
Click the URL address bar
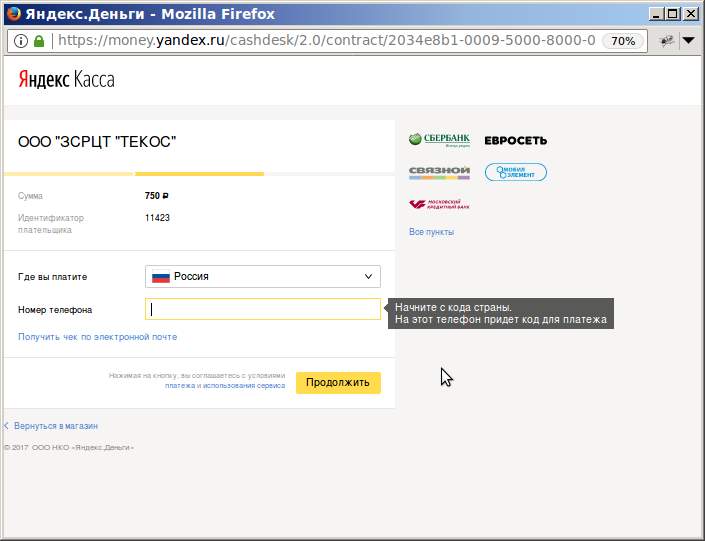[x=326, y=40]
